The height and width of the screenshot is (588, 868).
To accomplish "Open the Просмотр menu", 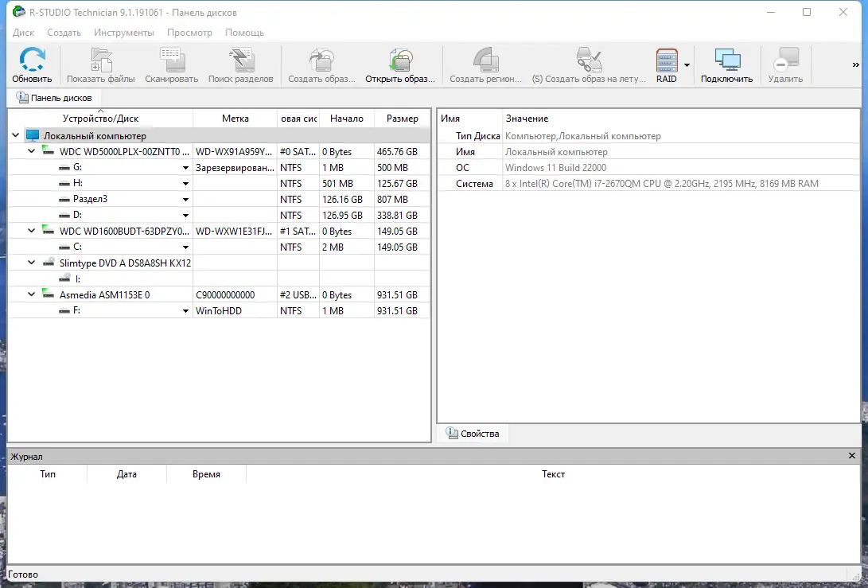I will click(189, 33).
